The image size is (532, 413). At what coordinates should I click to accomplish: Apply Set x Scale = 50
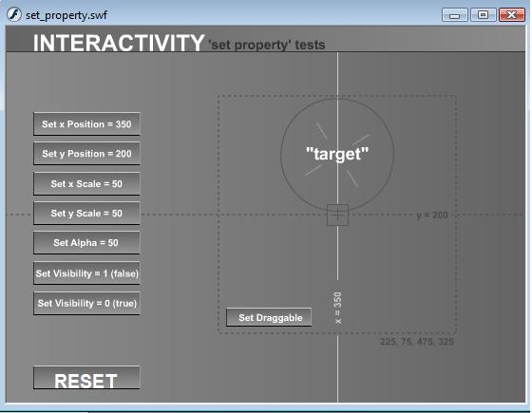click(86, 184)
